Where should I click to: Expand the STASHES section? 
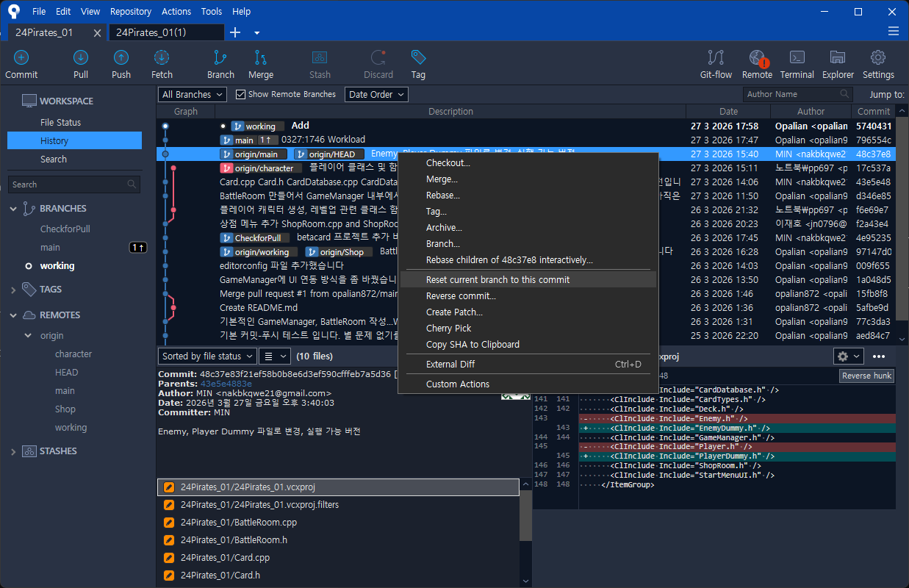[13, 451]
